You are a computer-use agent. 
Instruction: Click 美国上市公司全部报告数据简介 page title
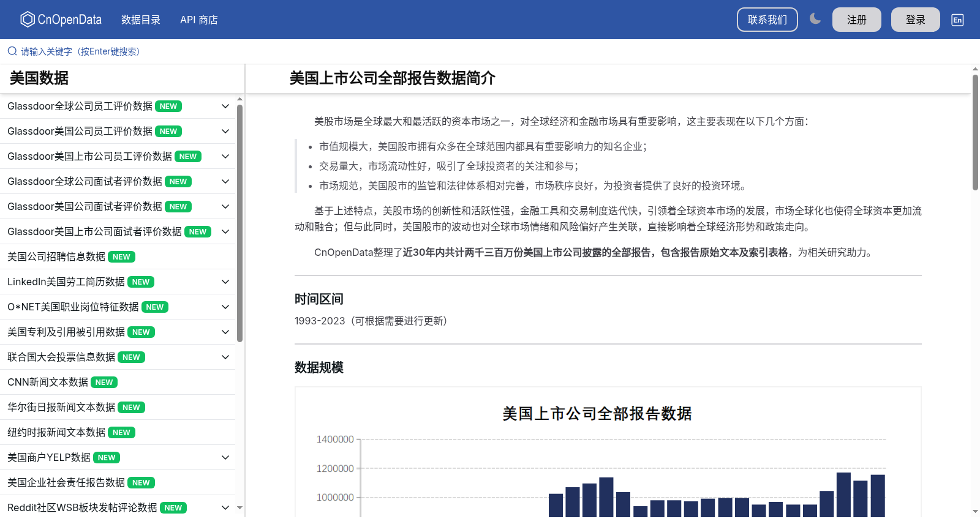[x=393, y=78]
